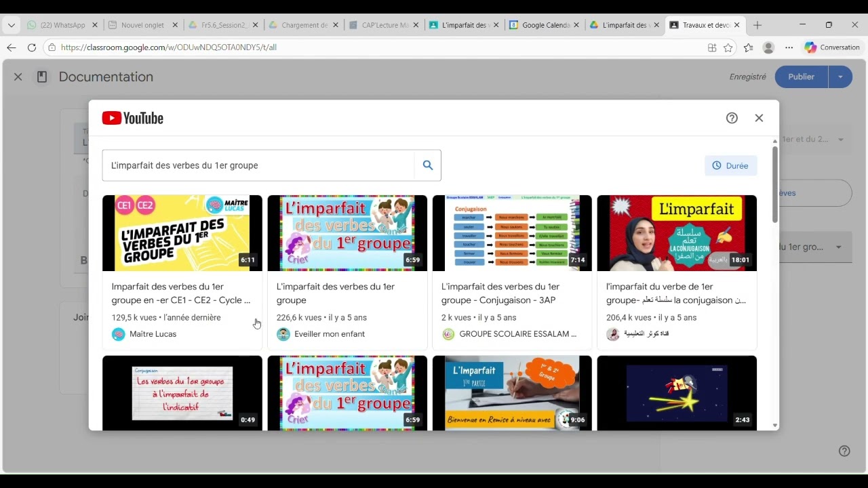The width and height of the screenshot is (868, 488).
Task: Click "129,5 k vues • l'année dernière" text
Action: [166, 317]
